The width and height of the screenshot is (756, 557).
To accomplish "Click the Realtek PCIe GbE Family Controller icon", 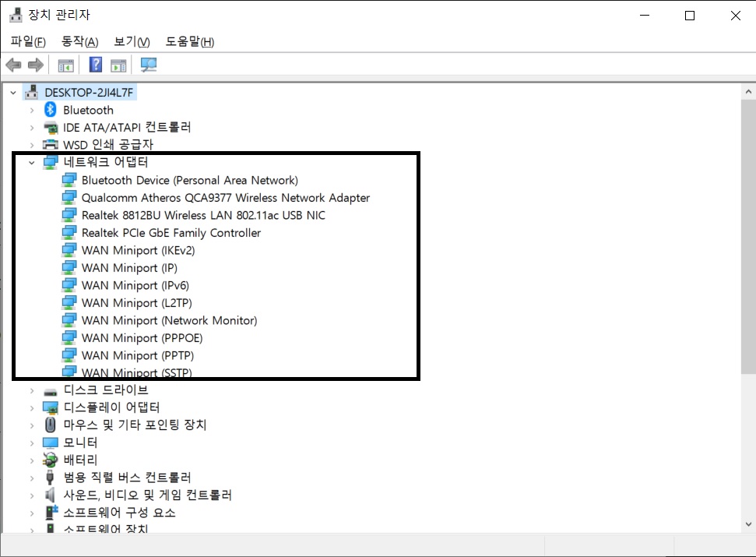I will point(69,232).
